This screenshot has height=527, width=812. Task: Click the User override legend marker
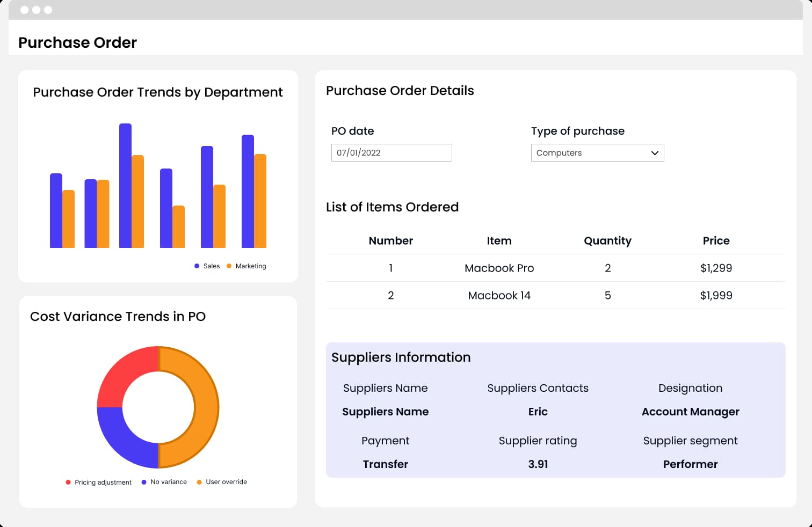tap(199, 482)
